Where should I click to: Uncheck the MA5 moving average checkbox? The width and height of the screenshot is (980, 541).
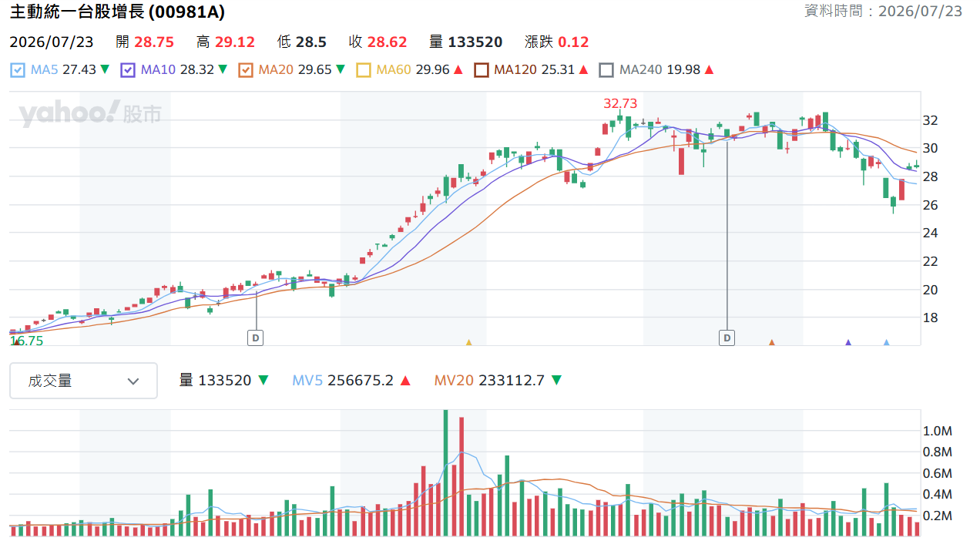point(18,70)
